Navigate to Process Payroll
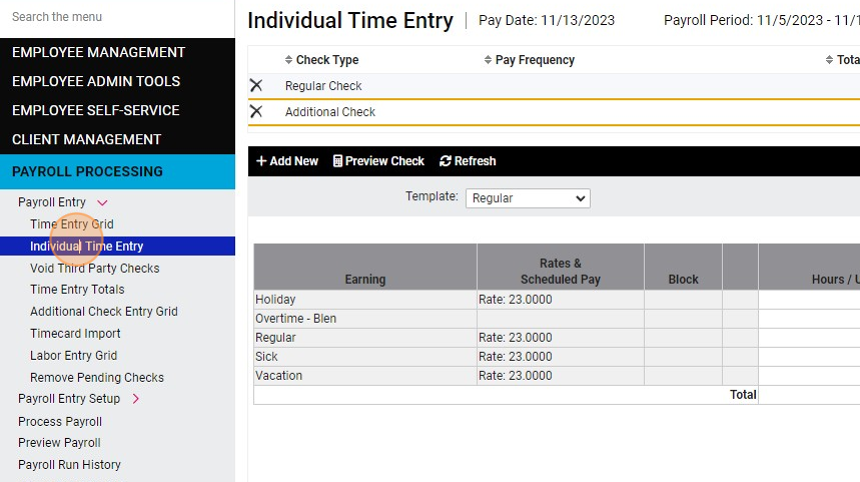Screen dimensions: 860x482 click(x=60, y=422)
